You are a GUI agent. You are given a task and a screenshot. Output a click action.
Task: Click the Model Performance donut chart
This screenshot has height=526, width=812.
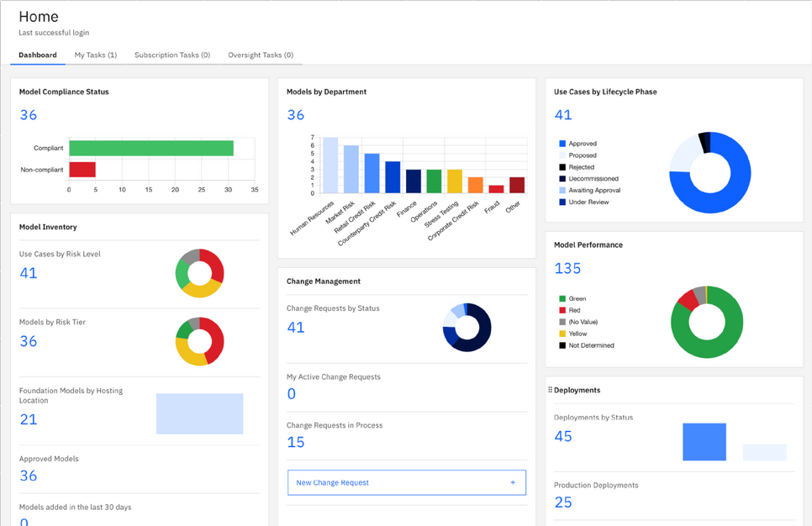(707, 322)
